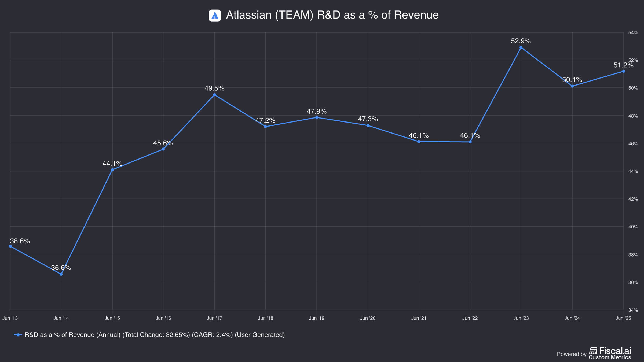This screenshot has height=362, width=644.
Task: Click the Jun '22 x-axis label
Action: coord(470,318)
